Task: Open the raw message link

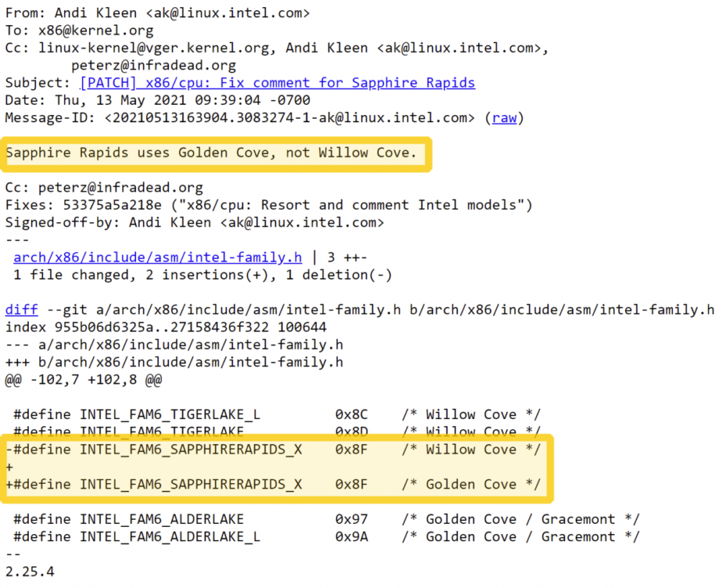Action: 505,118
